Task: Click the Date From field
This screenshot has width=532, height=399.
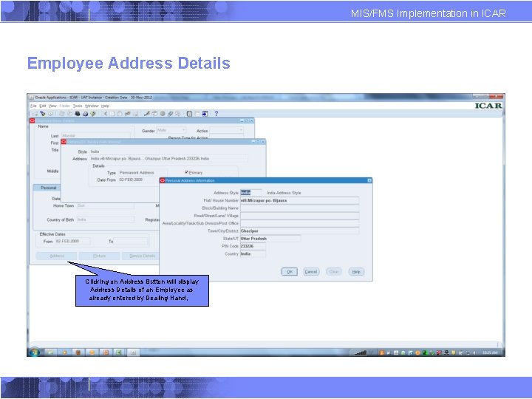Action: point(137,180)
